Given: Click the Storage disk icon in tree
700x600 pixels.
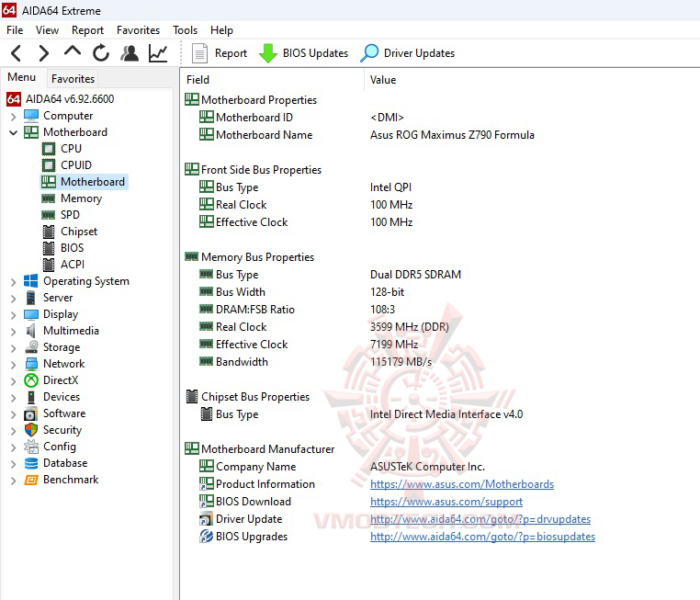Looking at the screenshot, I should 31,347.
